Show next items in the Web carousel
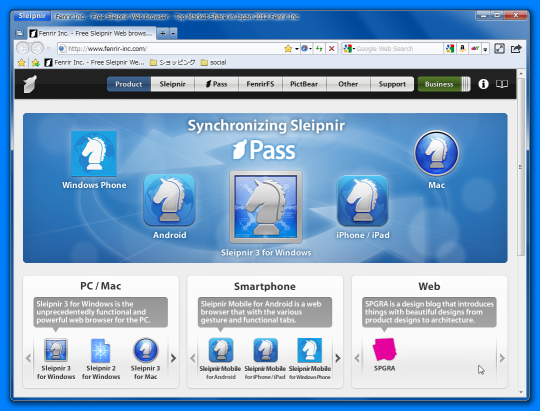 [502, 358]
